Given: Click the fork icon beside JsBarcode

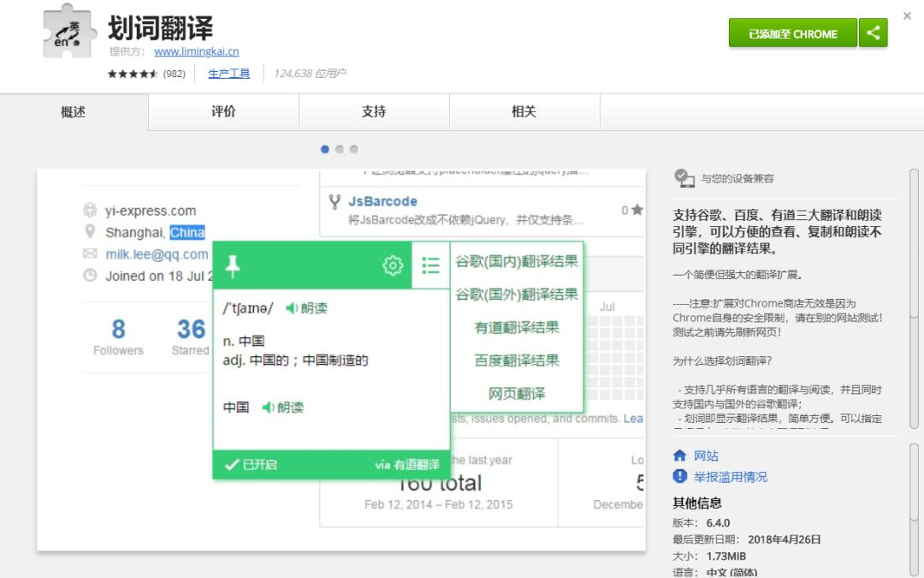Looking at the screenshot, I should (x=335, y=202).
